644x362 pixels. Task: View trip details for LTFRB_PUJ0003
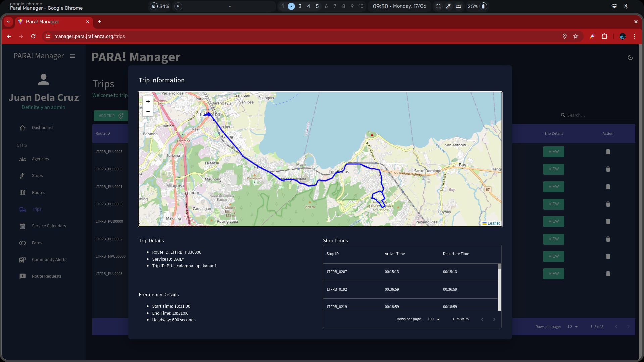pyautogui.click(x=553, y=274)
